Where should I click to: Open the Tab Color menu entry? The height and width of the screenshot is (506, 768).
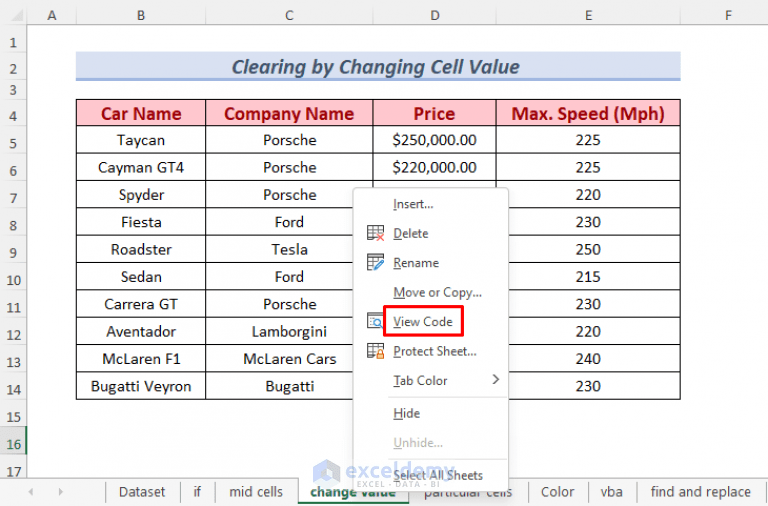pos(431,381)
